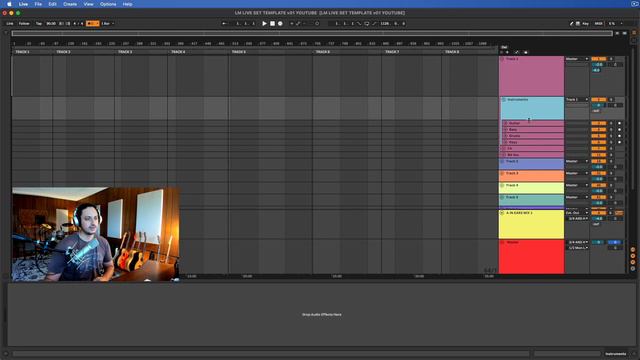Open Track 3's Master output dropdown
640x360 pixels.
tap(577, 173)
